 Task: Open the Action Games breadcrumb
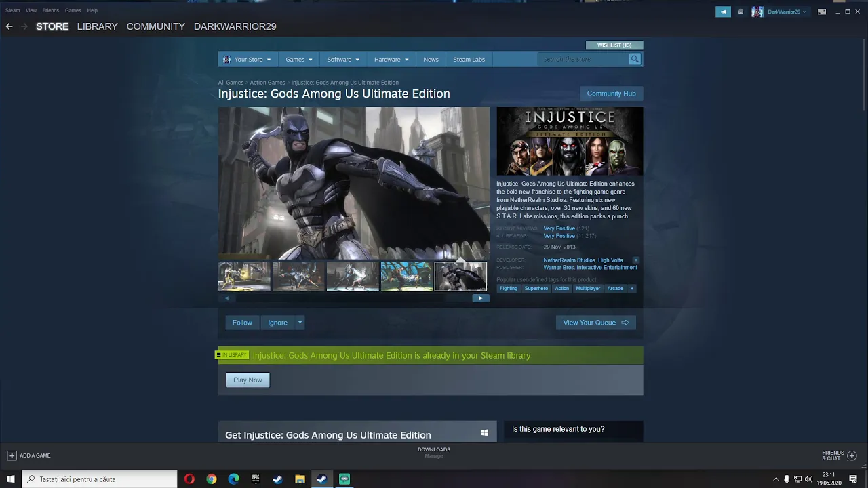(267, 83)
